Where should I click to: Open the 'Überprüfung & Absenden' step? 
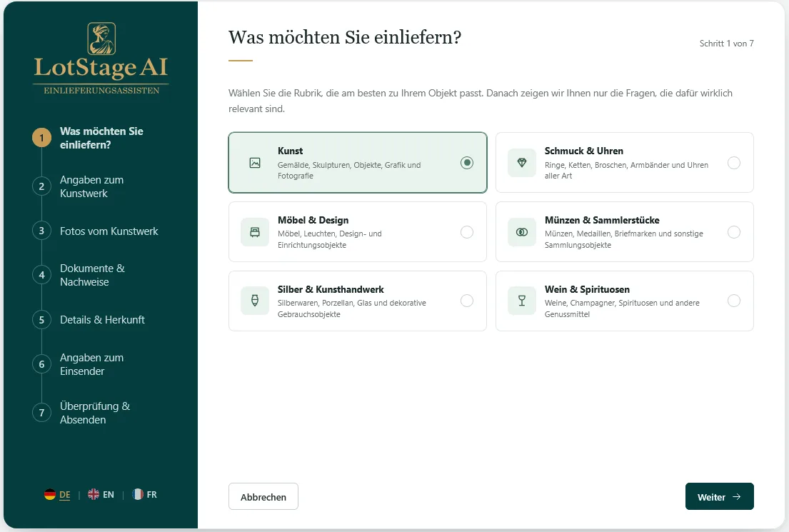pos(94,413)
